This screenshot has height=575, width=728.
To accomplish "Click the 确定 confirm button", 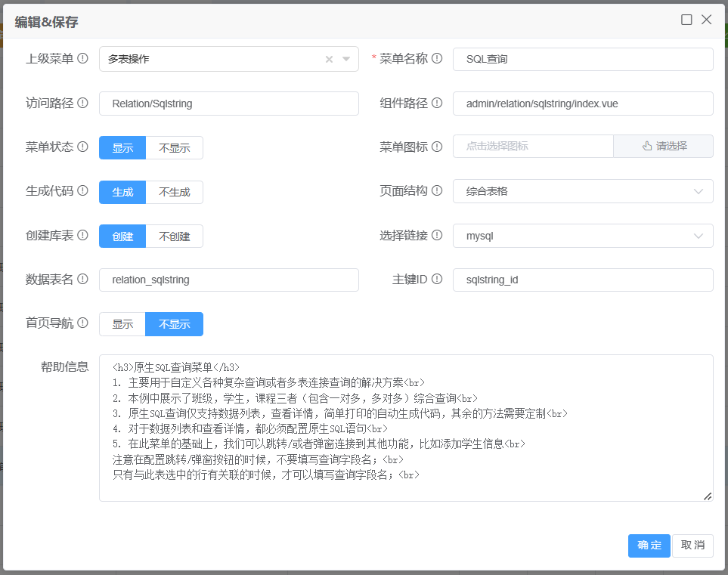I will [649, 546].
